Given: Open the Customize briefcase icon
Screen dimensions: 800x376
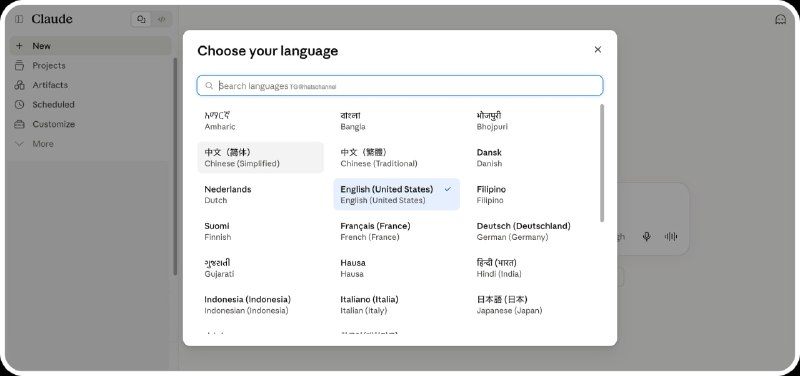Looking at the screenshot, I should click(x=19, y=124).
